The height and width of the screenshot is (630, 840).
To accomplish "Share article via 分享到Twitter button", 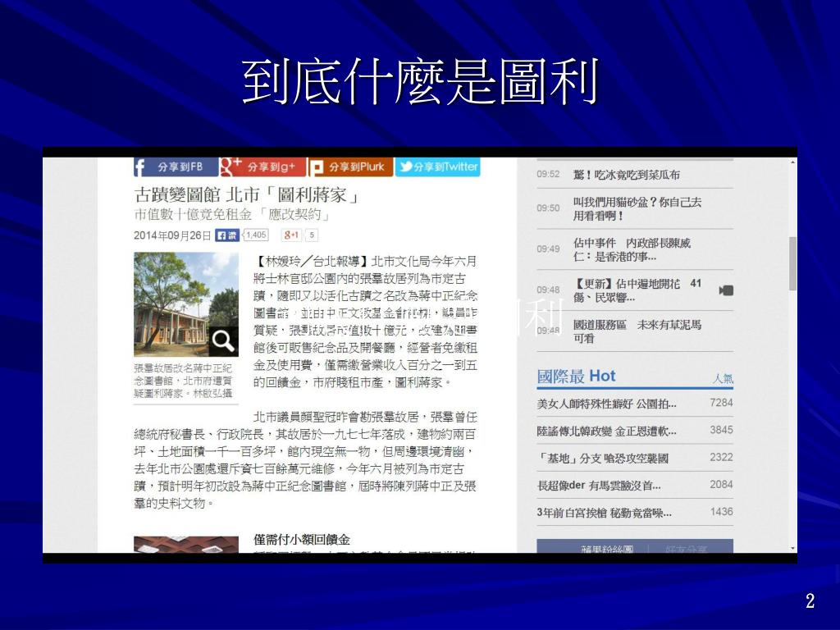I will [x=438, y=167].
